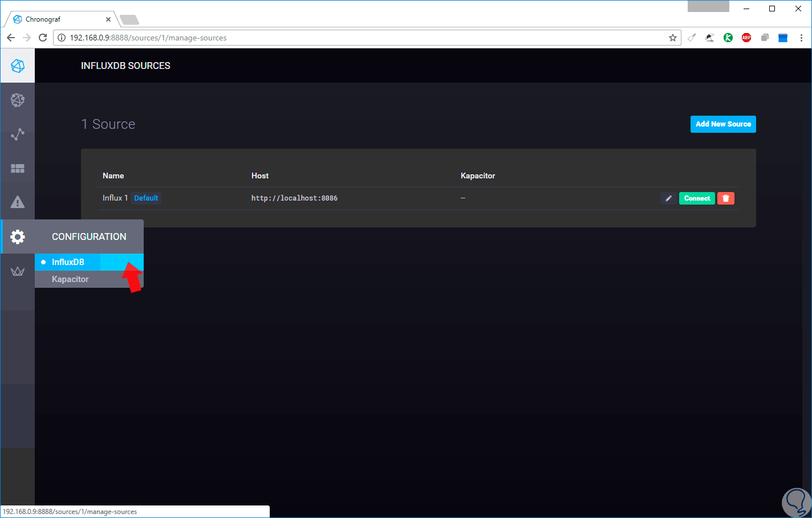Open the Data Explorer graph icon

[x=18, y=134]
